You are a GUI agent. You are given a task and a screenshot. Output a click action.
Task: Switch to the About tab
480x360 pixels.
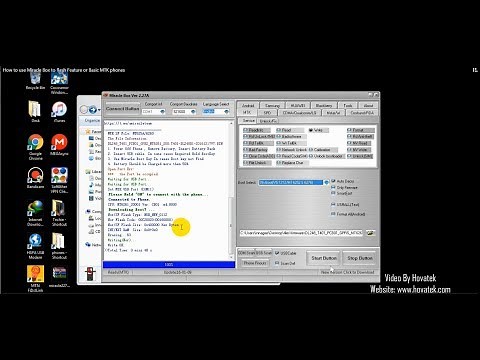tap(368, 105)
